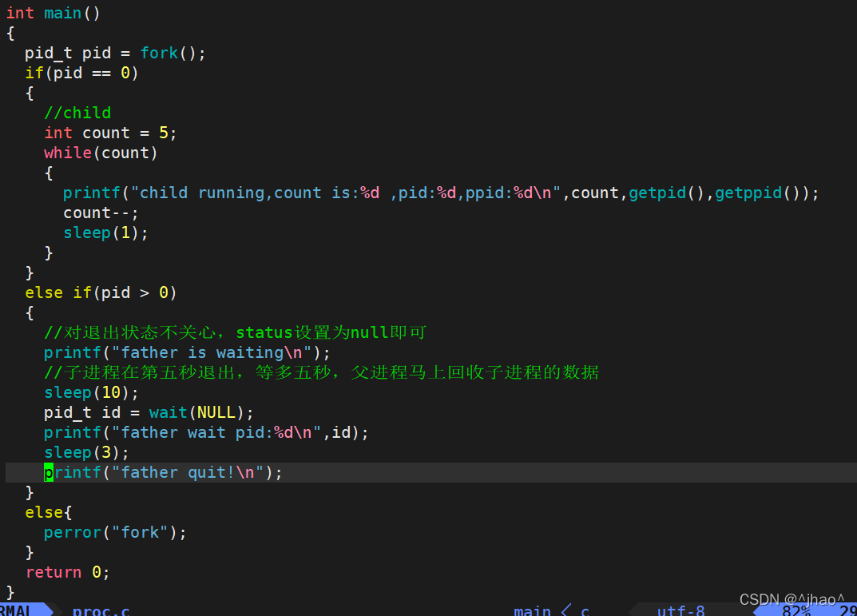Click the 'return 0;' line
Screen dimensions: 857x616
tap(67, 572)
